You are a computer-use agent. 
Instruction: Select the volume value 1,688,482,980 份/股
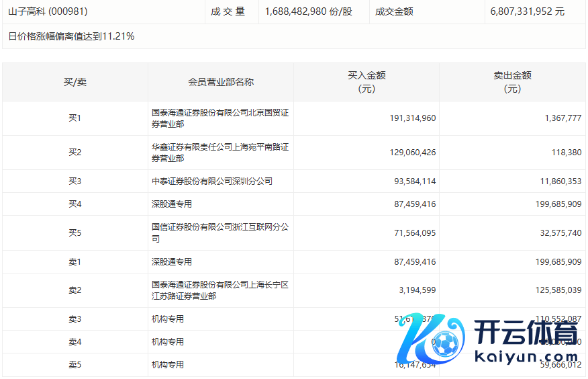click(x=308, y=11)
